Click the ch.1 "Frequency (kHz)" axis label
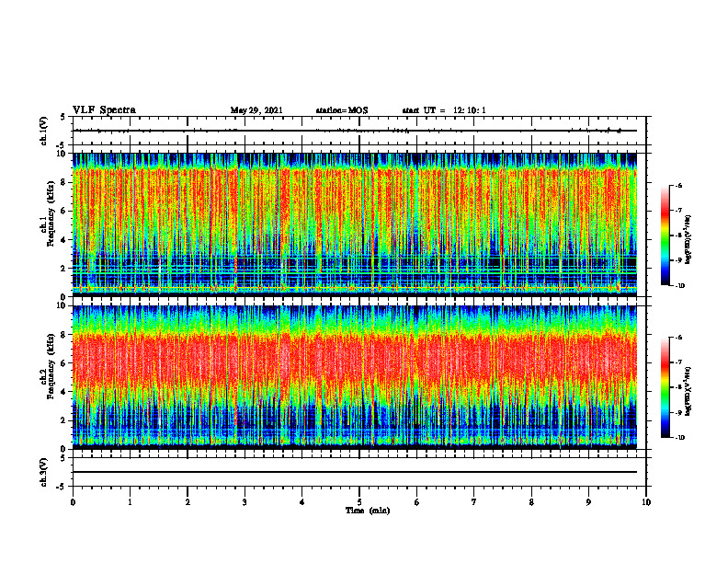Viewport: 728px width, 563px height. 51,213
